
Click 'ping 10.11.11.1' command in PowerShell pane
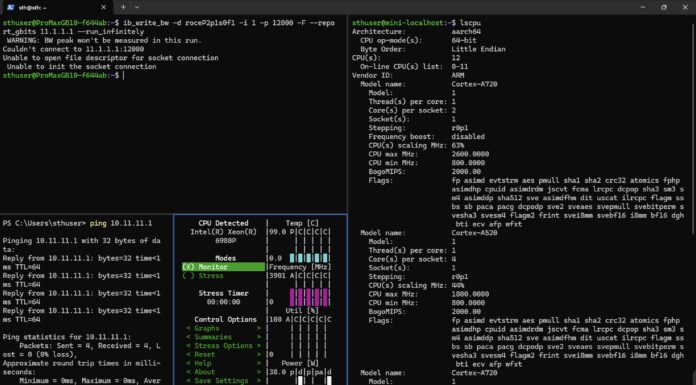[x=121, y=223]
